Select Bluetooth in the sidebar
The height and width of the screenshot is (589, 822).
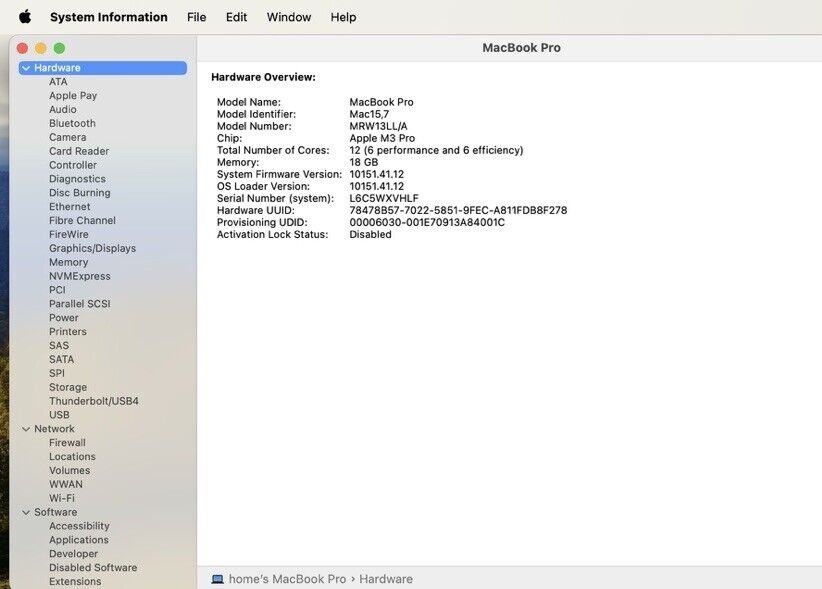point(72,123)
